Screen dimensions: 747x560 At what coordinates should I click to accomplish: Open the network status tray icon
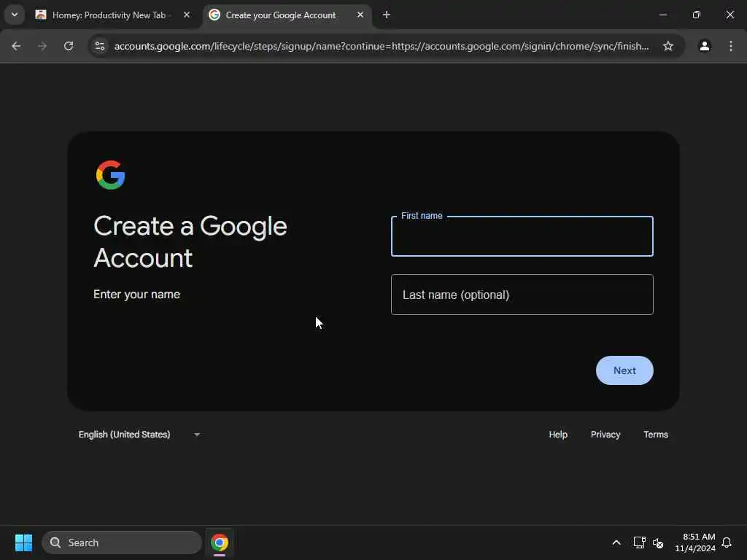click(x=639, y=542)
